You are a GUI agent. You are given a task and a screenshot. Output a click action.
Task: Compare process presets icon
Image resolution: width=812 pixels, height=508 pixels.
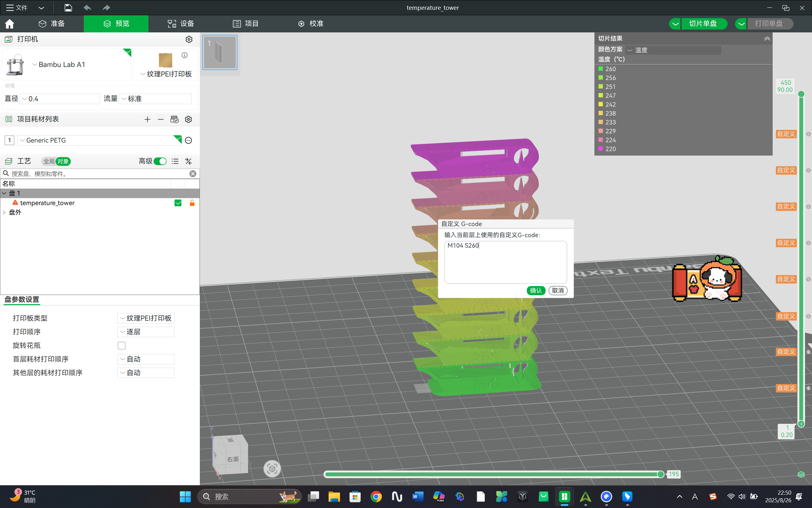[189, 161]
